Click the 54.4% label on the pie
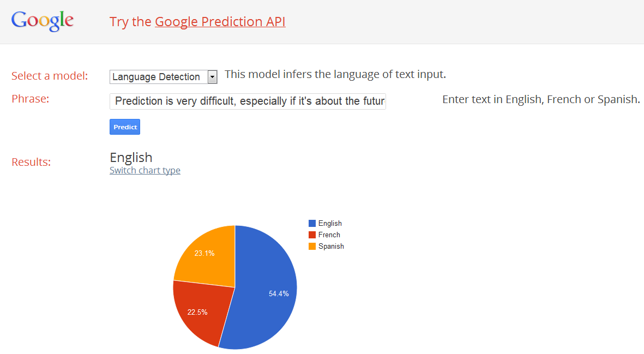This screenshot has width=644, height=354. (x=279, y=293)
